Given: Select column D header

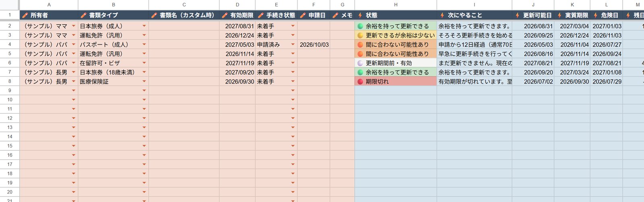Looking at the screenshot, I should (x=237, y=5).
